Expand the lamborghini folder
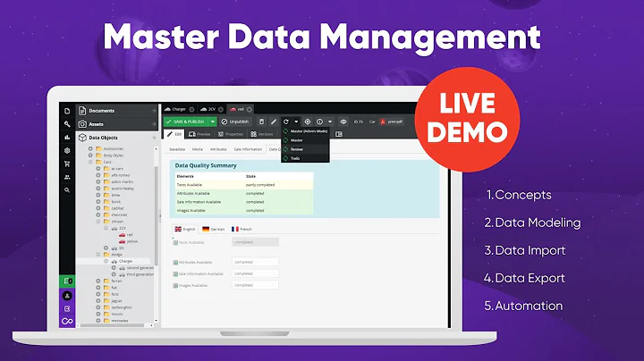 pos(98,307)
